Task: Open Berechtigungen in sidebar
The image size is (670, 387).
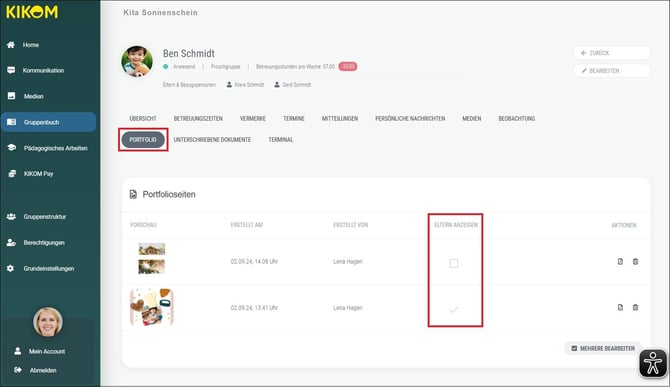Action: (44, 243)
